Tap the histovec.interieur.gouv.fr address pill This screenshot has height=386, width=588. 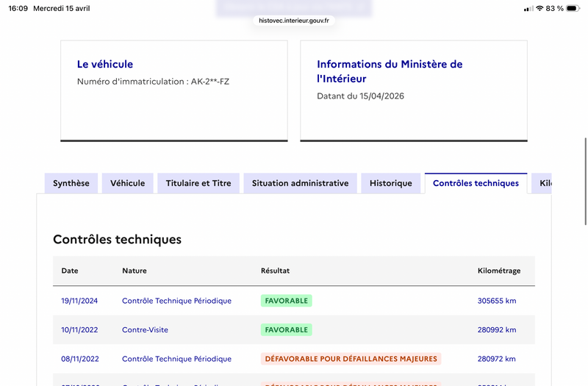(x=294, y=21)
